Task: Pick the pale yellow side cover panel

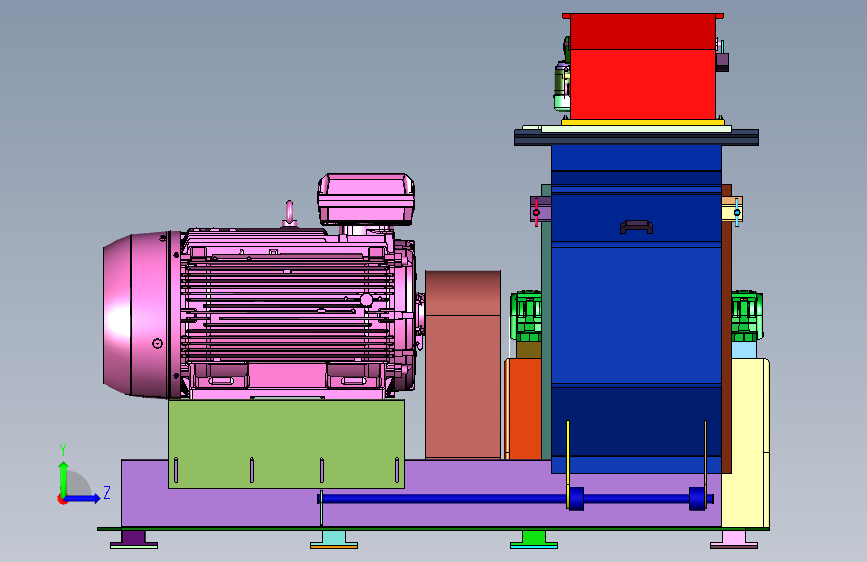Action: [750, 443]
